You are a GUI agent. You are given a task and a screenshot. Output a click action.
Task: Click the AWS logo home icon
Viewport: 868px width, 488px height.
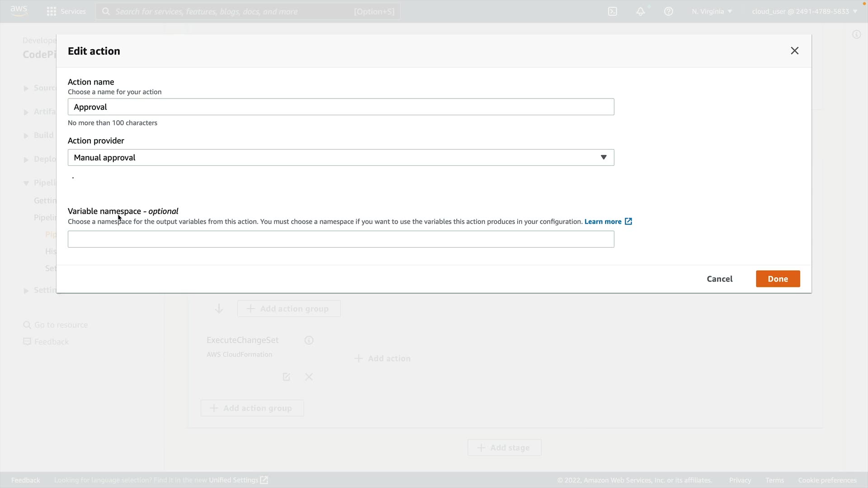pos(19,11)
